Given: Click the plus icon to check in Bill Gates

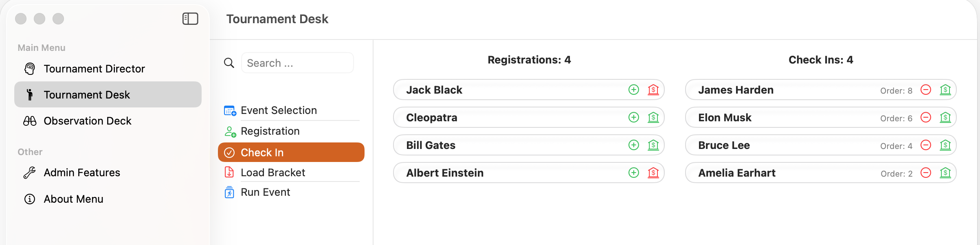Looking at the screenshot, I should coord(633,145).
